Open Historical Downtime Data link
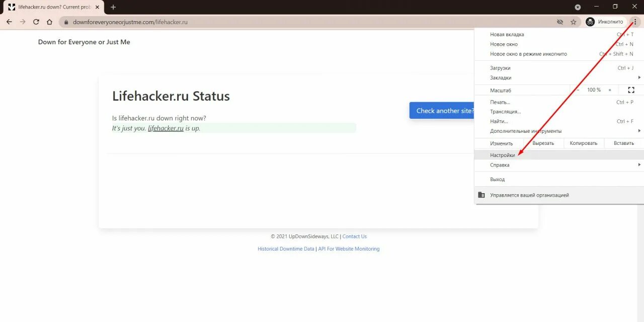Screen dimensions: 644x322 pos(286,249)
